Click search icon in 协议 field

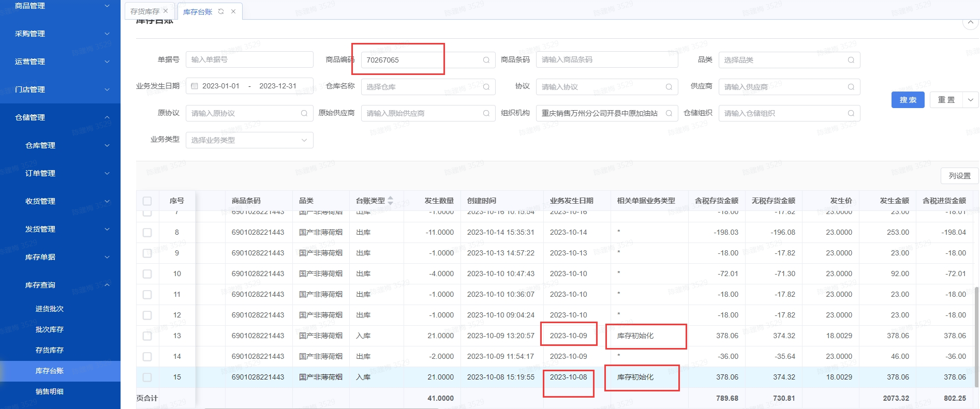click(669, 87)
